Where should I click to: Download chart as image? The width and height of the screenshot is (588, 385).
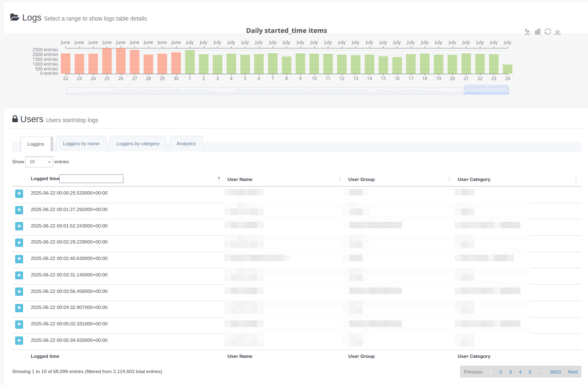pyautogui.click(x=558, y=32)
